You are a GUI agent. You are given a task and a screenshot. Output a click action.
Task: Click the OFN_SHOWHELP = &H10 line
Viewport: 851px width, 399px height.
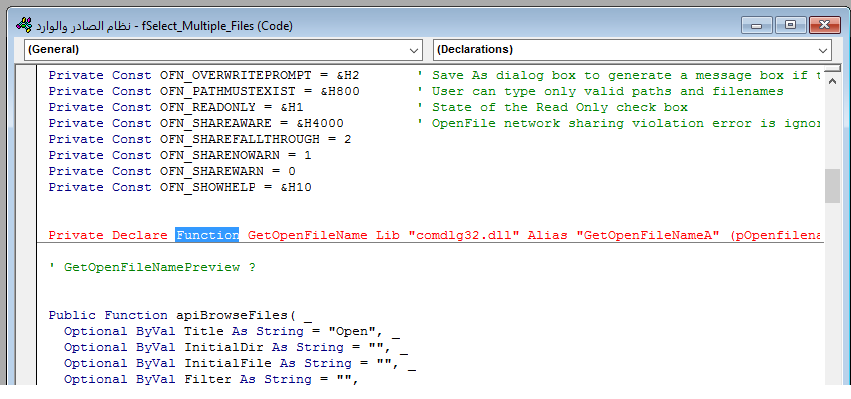coord(180,187)
